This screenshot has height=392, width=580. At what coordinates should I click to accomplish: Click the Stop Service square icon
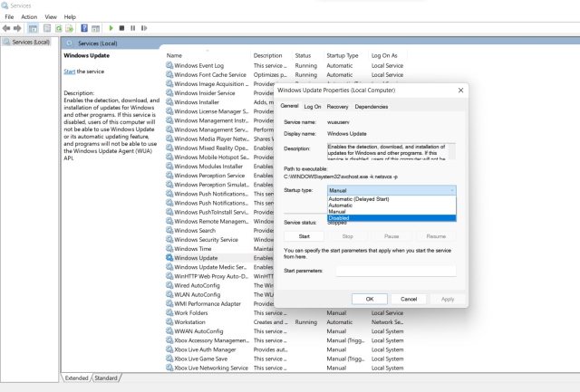[x=122, y=28]
